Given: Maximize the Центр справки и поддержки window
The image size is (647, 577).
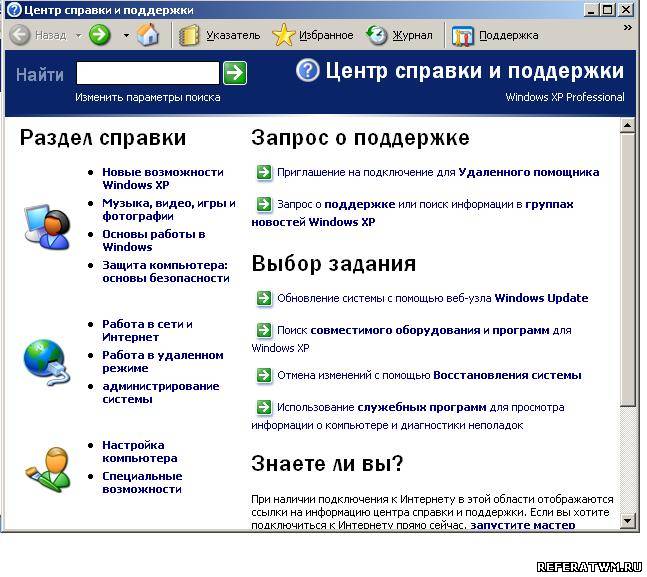Looking at the screenshot, I should tap(608, 9).
